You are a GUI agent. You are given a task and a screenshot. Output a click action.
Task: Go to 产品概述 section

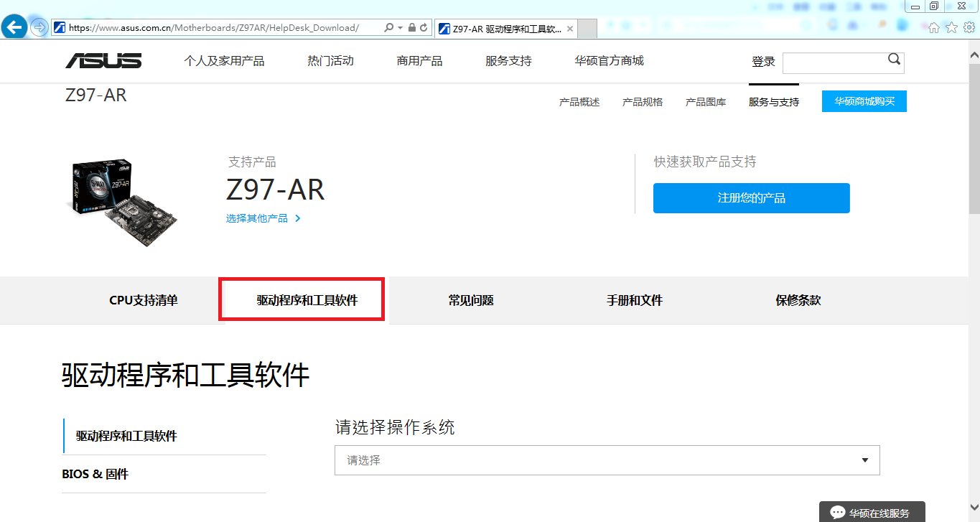point(579,102)
